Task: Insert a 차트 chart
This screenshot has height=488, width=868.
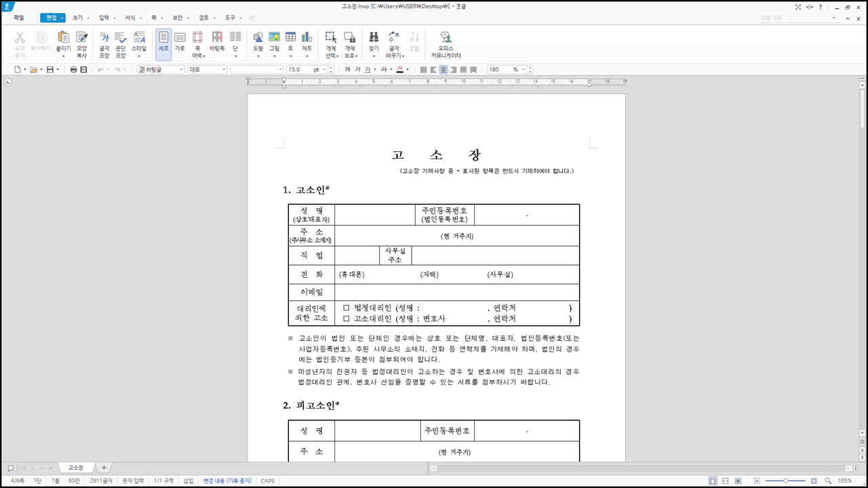Action: 307,45
